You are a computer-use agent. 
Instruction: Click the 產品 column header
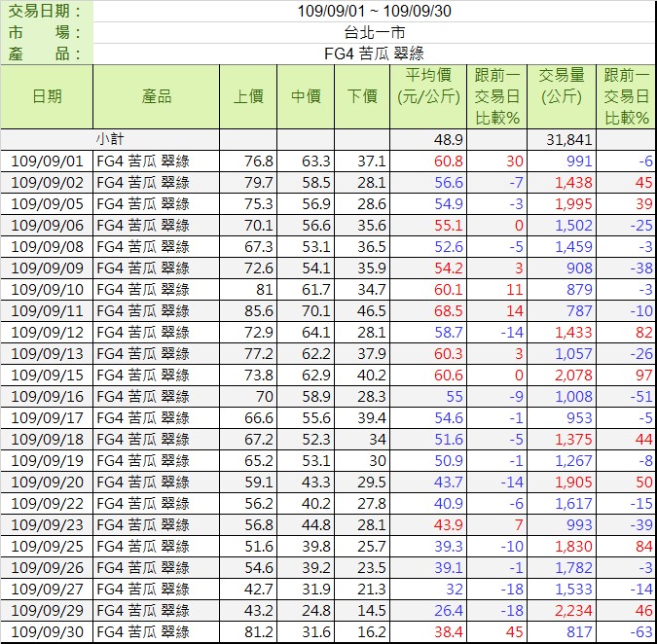156,96
